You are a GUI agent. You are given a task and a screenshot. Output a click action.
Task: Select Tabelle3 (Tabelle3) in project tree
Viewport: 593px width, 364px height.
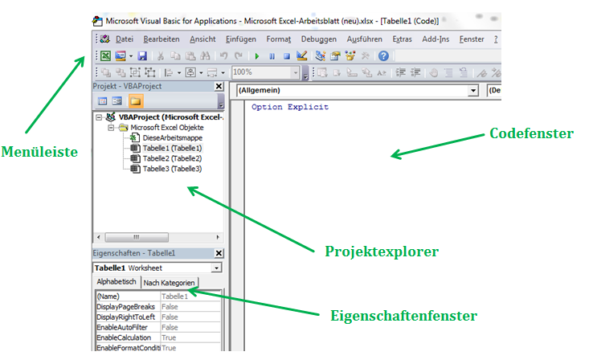172,169
